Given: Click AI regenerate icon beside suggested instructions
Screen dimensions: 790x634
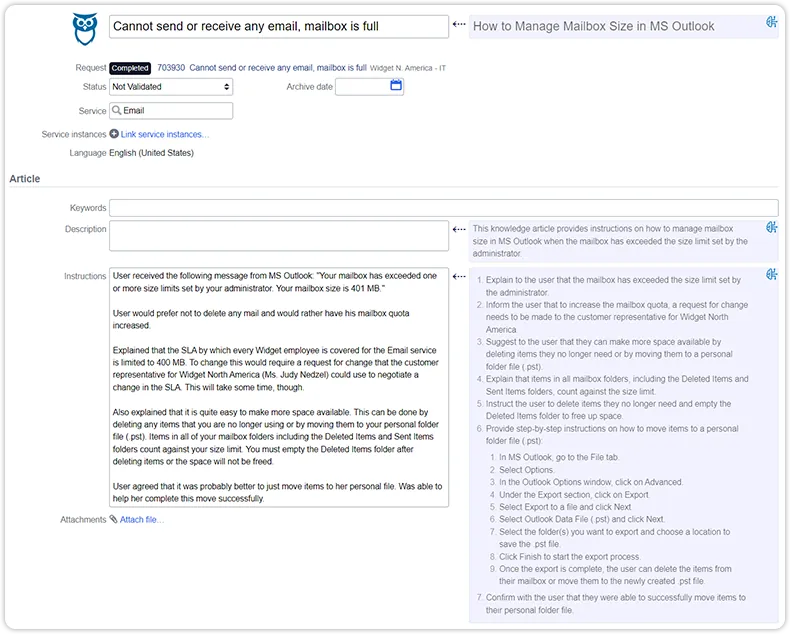Looking at the screenshot, I should [x=771, y=274].
